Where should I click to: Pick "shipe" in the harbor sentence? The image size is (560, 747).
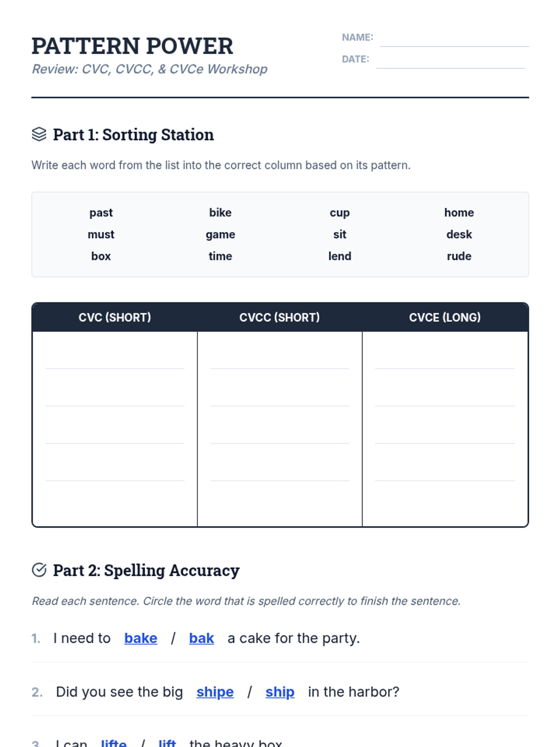tap(215, 692)
